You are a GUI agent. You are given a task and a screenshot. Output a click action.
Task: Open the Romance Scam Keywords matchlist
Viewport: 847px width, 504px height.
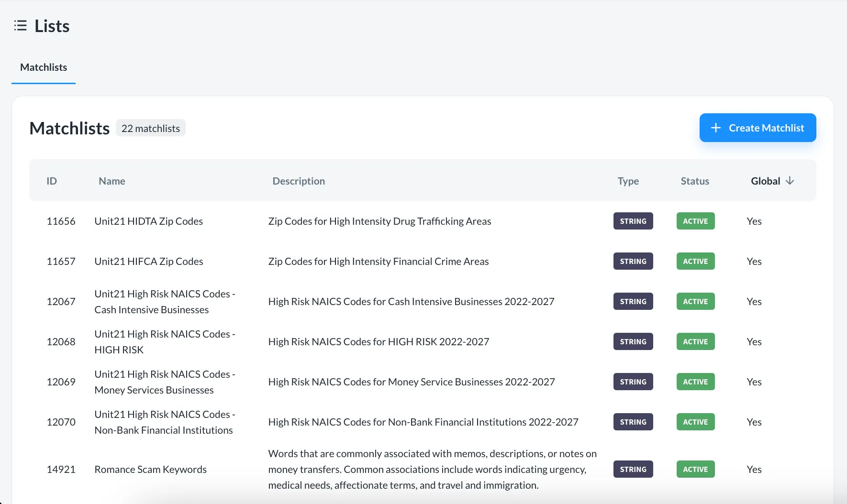(151, 470)
